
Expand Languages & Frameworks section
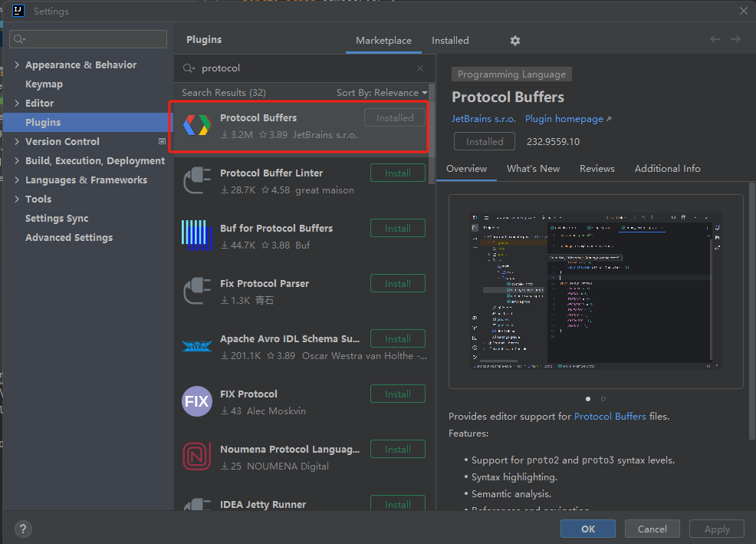pos(18,180)
